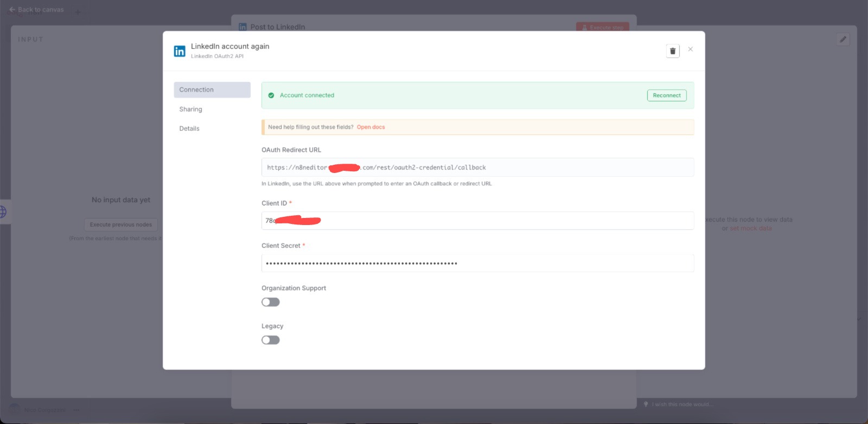The width and height of the screenshot is (868, 424).
Task: Click the OAuth Redirect URL field
Action: pyautogui.click(x=477, y=168)
